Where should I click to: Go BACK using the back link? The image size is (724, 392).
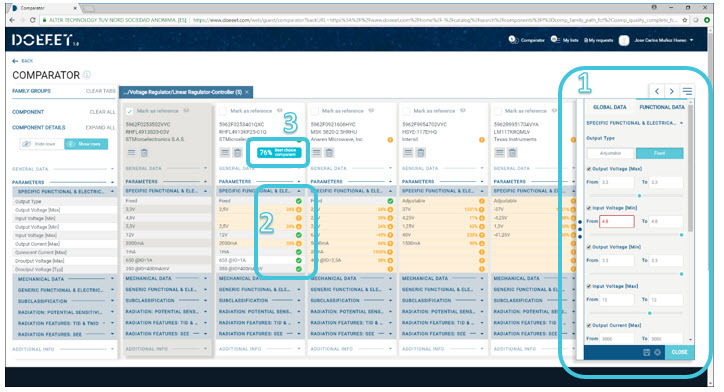click(x=23, y=61)
